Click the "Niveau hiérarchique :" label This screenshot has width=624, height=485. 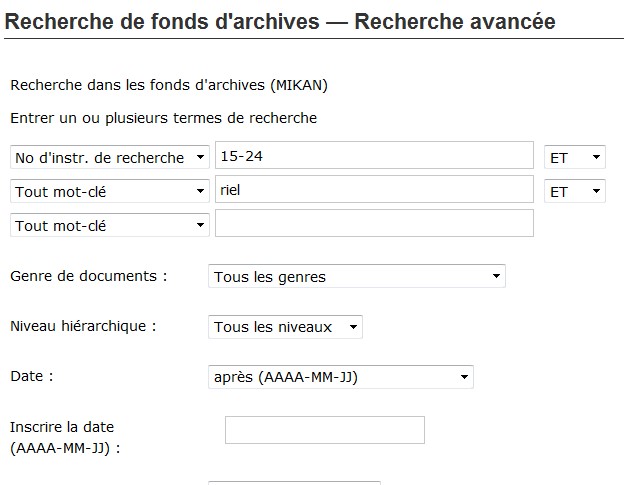tap(83, 325)
